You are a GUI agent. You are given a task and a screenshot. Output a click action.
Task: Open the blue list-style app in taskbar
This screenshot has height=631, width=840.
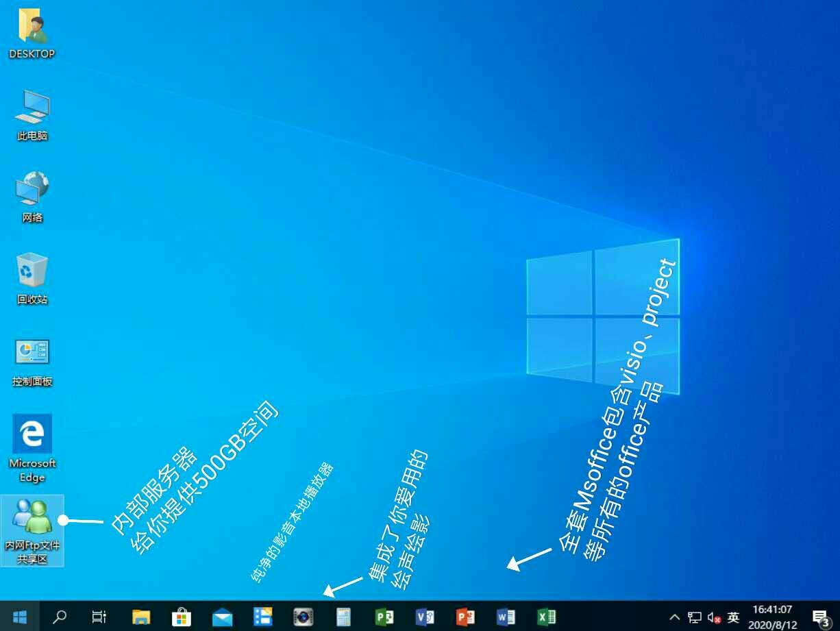coord(262,617)
